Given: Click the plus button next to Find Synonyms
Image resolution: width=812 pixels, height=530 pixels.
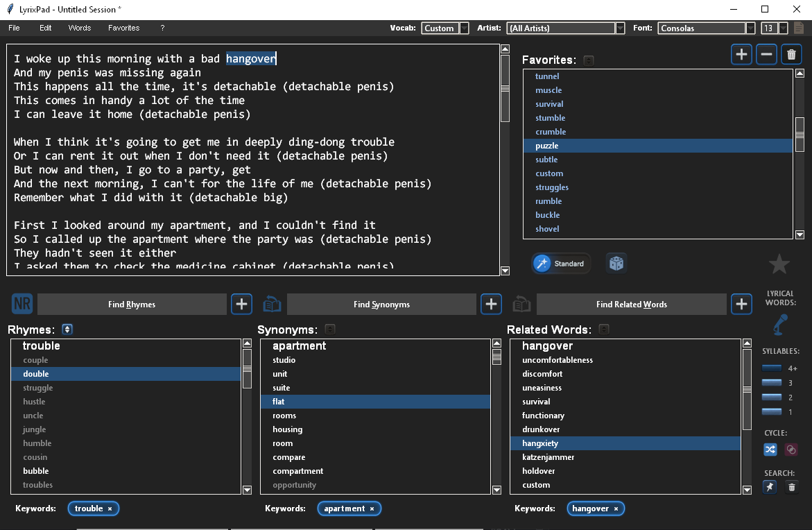Looking at the screenshot, I should 491,304.
